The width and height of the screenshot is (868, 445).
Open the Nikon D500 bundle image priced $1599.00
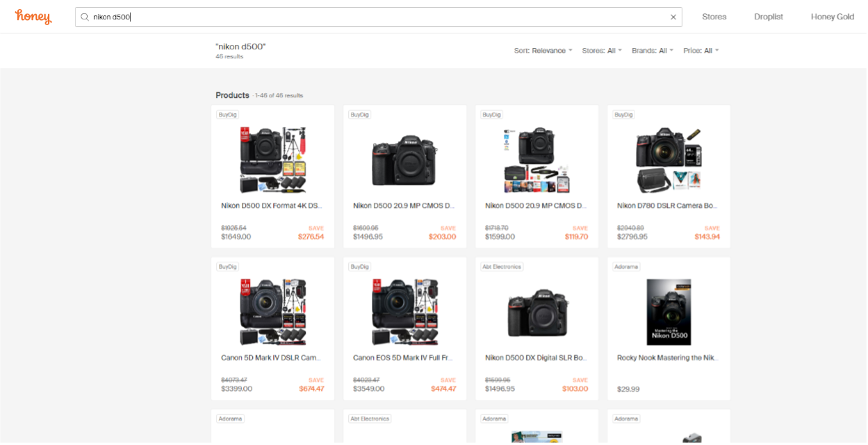coord(537,160)
